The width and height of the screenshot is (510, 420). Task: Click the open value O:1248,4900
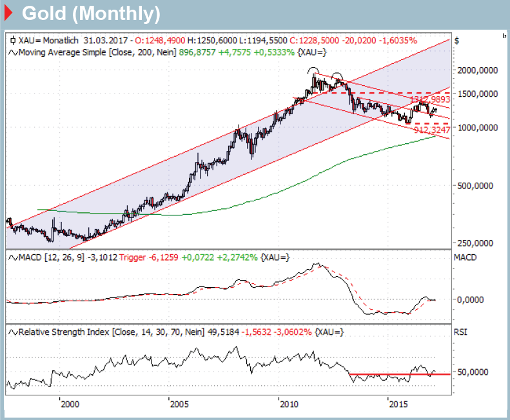click(160, 41)
